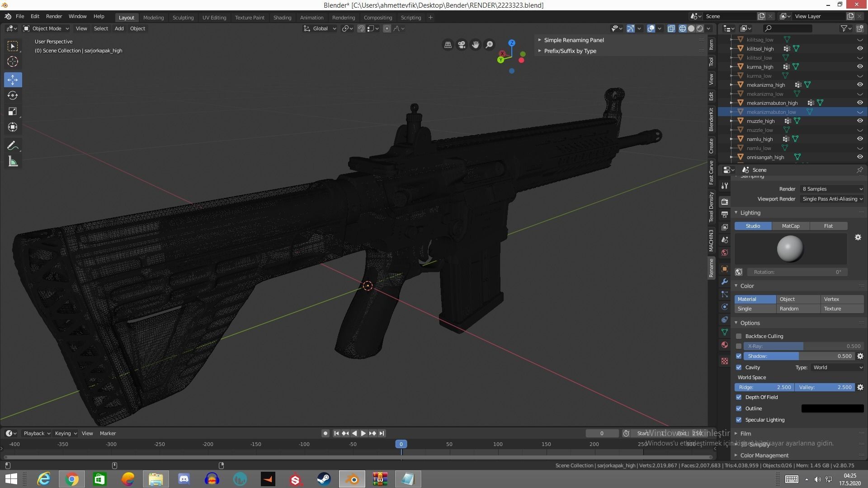
Task: Select the Scale tool
Action: click(13, 111)
